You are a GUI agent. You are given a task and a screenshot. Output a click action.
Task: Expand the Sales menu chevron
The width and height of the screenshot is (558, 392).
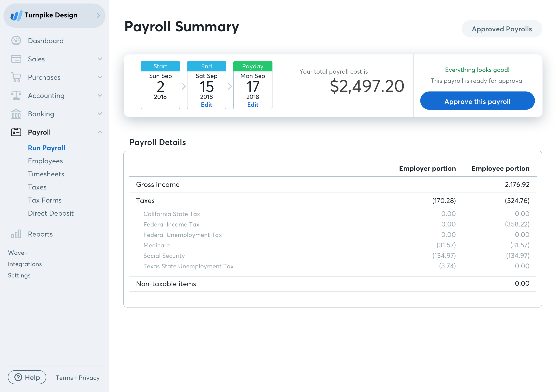click(100, 59)
